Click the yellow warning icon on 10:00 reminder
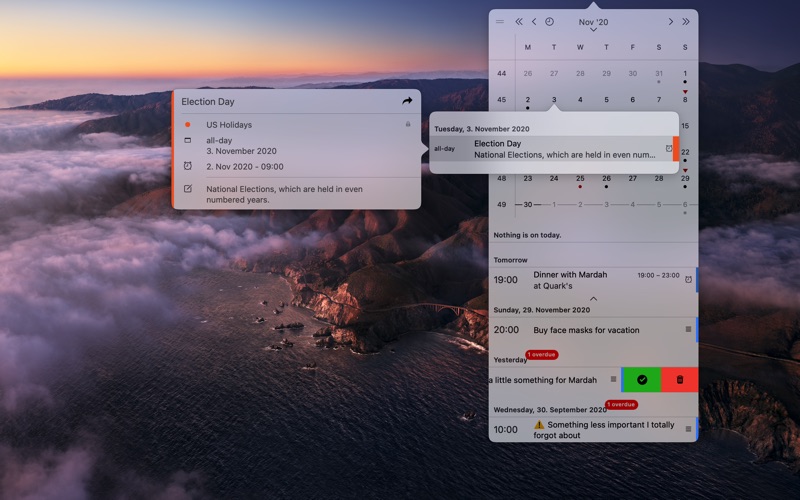 (x=539, y=424)
